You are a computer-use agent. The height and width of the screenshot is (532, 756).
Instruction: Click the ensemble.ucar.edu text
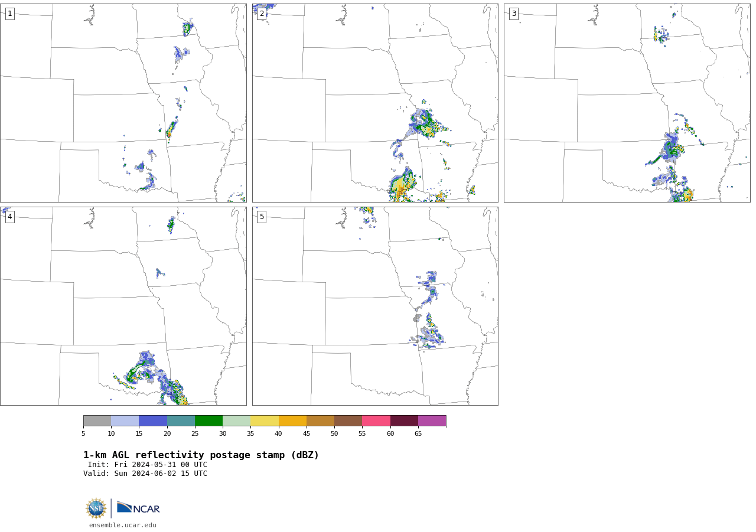123,525
